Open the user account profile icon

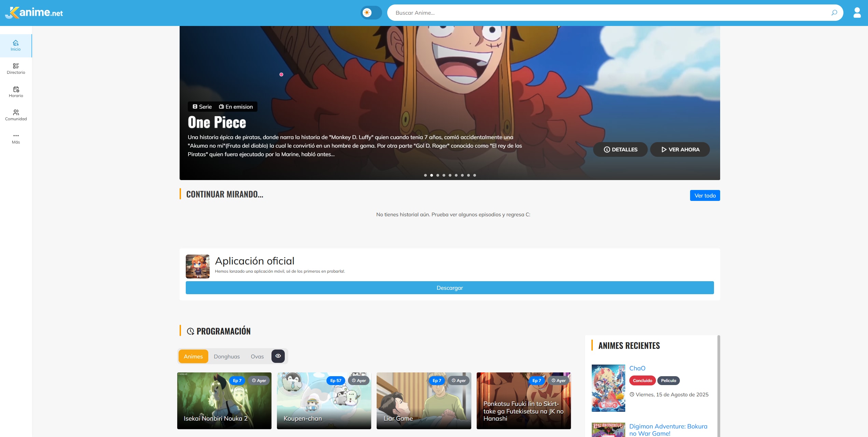coord(857,13)
